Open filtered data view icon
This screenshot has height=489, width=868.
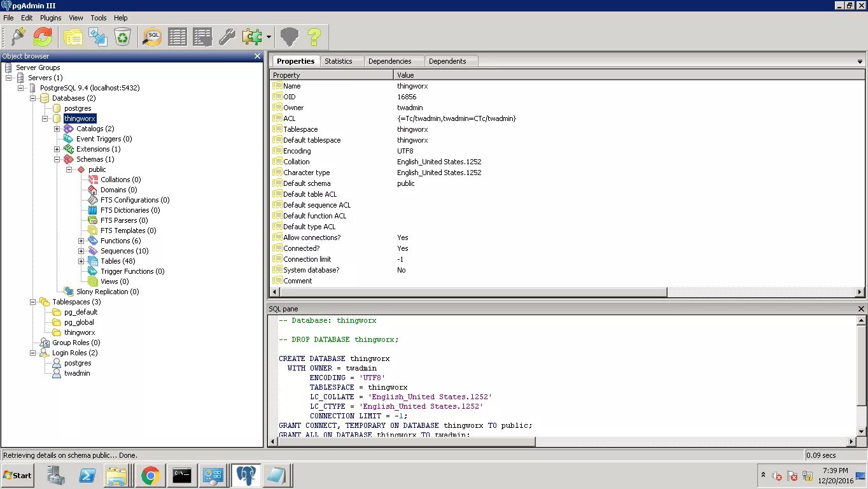point(202,37)
